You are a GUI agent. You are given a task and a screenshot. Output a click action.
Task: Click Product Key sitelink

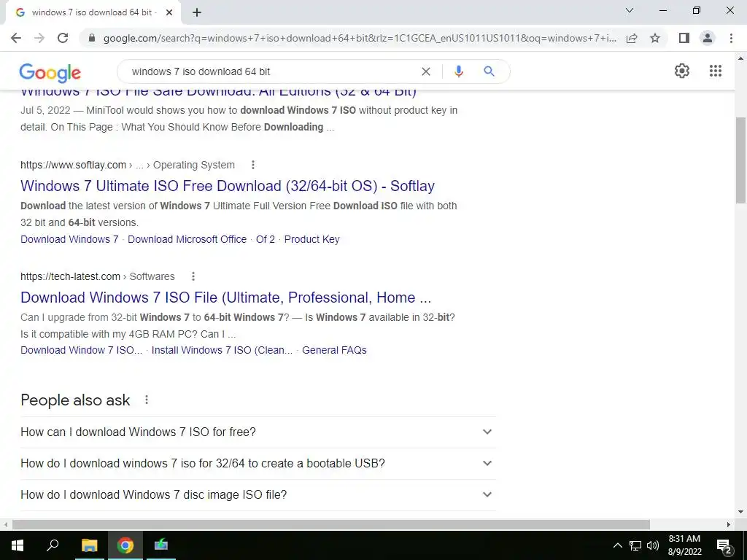(312, 239)
